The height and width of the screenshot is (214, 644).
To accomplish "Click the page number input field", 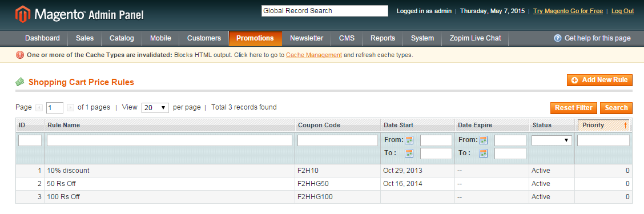I will pos(55,108).
